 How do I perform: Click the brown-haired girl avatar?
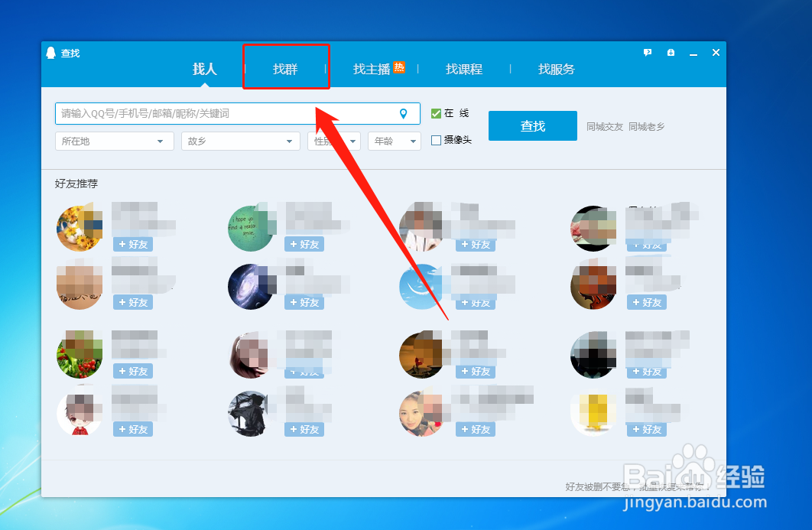(251, 355)
